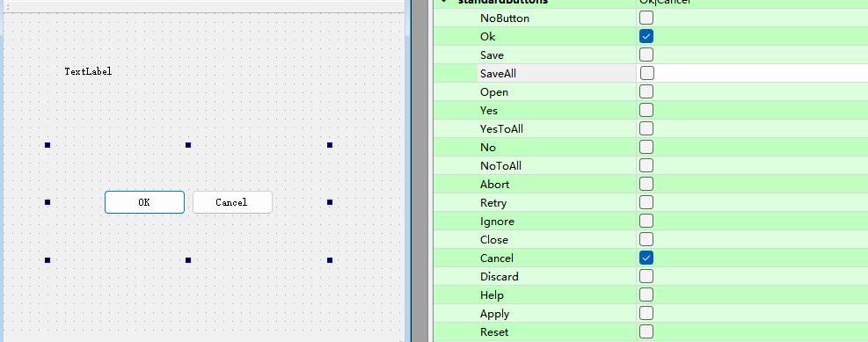Select the Yes property name
868x342 pixels.
(489, 111)
